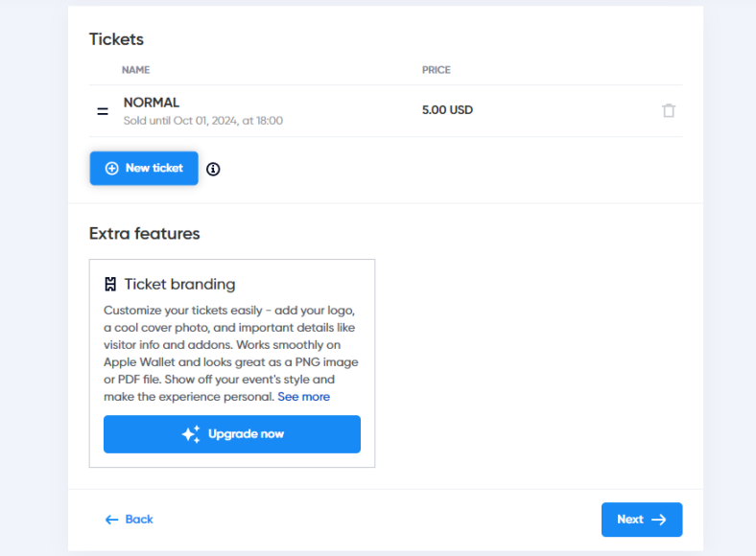Click the Upgrade now button
Image resolution: width=756 pixels, height=556 pixels.
click(232, 434)
